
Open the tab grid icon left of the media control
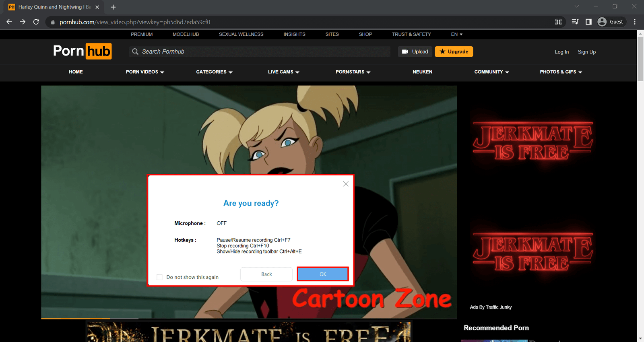click(558, 22)
